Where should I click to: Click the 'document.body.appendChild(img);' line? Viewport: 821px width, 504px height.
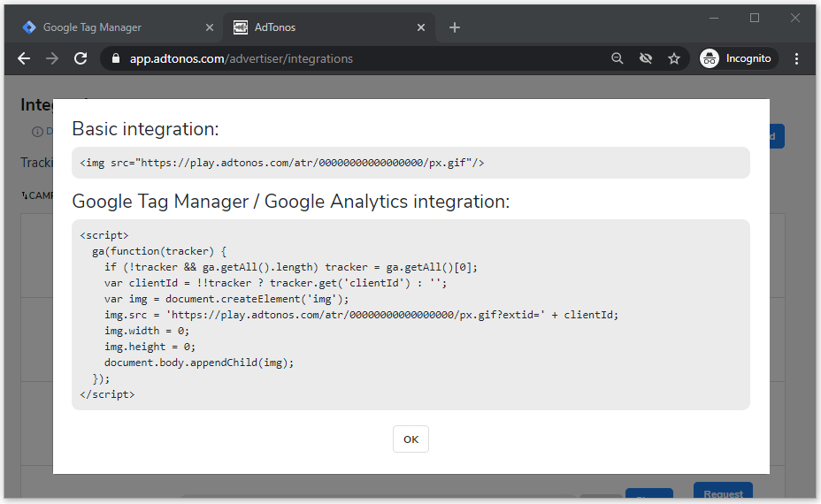pos(199,363)
